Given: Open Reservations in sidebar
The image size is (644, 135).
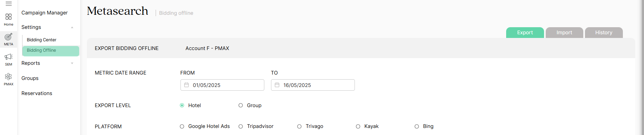Looking at the screenshot, I should tap(37, 93).
